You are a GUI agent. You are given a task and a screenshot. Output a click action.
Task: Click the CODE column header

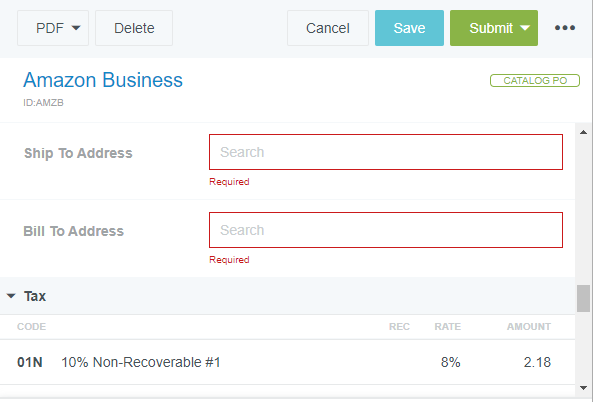(31, 327)
